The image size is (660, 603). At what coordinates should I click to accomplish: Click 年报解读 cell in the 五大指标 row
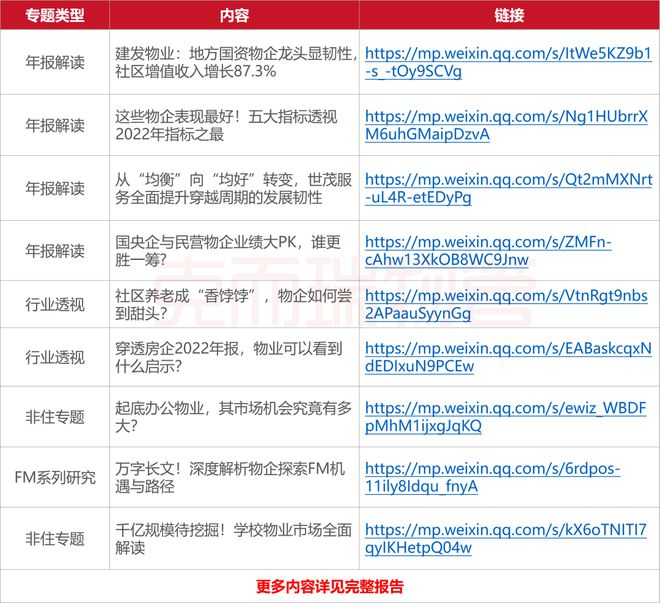55,125
